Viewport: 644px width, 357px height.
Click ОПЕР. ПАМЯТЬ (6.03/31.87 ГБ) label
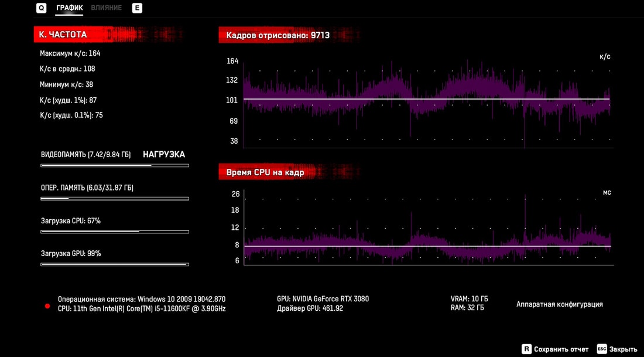87,188
